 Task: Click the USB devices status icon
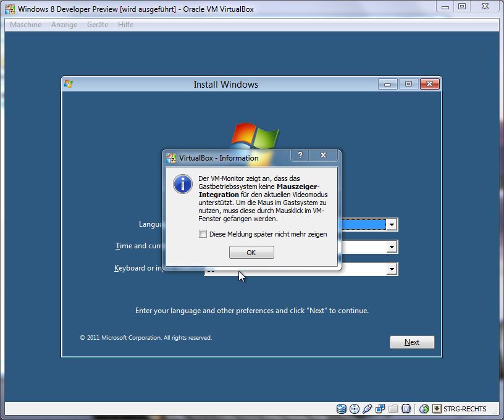click(x=367, y=409)
